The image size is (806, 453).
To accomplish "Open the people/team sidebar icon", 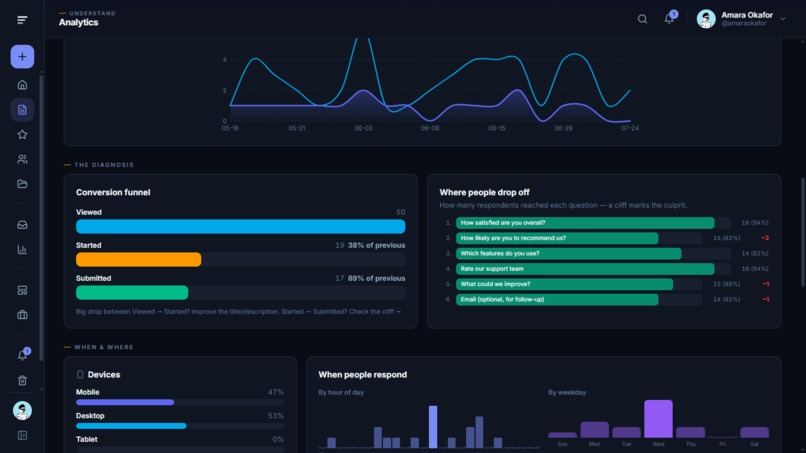I will [22, 159].
